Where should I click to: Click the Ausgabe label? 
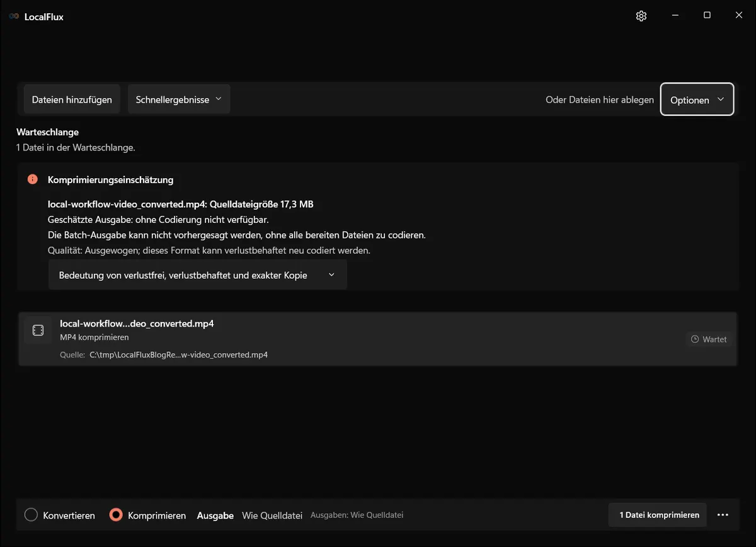coord(215,515)
